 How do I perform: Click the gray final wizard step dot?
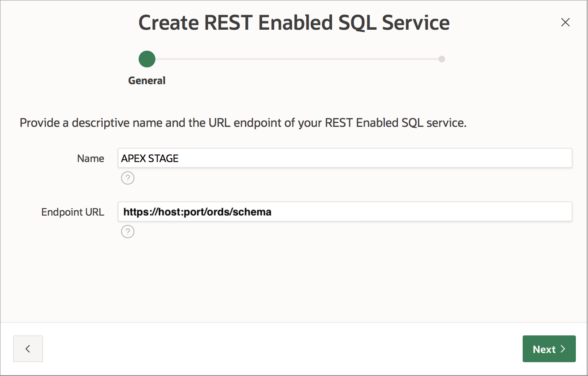tap(442, 59)
